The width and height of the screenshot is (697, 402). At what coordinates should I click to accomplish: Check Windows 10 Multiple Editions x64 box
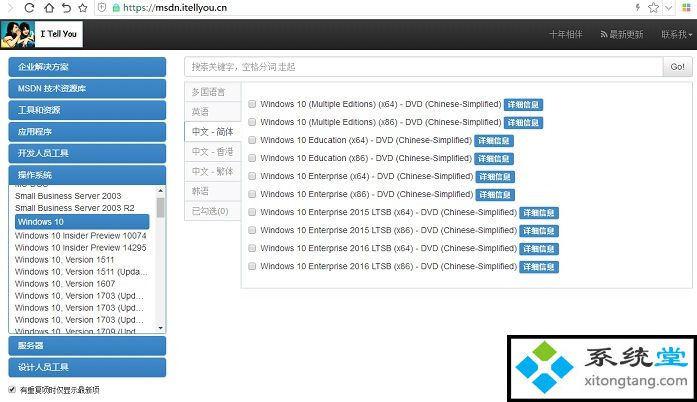(x=252, y=104)
